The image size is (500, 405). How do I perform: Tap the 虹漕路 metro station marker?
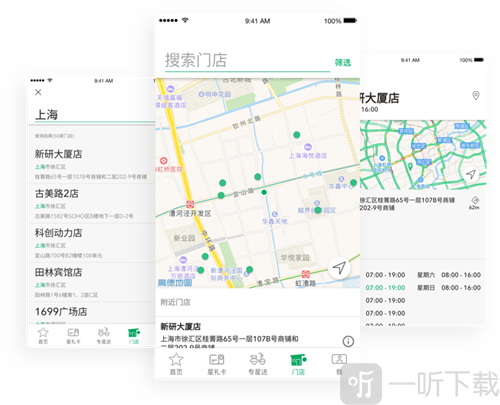click(306, 274)
